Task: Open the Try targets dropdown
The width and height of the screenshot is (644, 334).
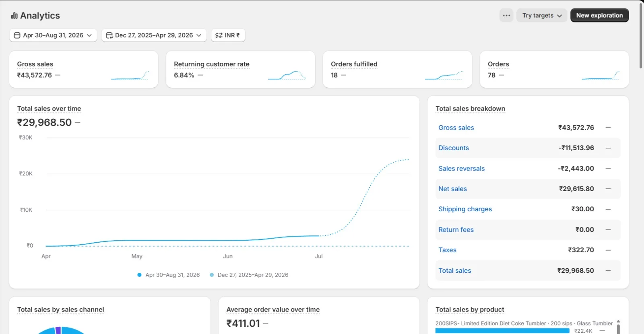Action: [x=542, y=15]
